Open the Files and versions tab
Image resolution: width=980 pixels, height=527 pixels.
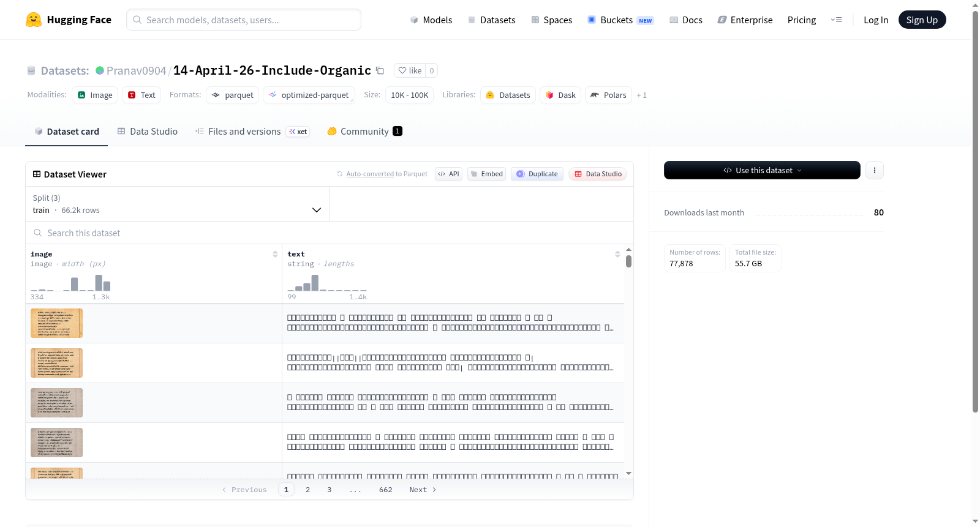click(252, 131)
